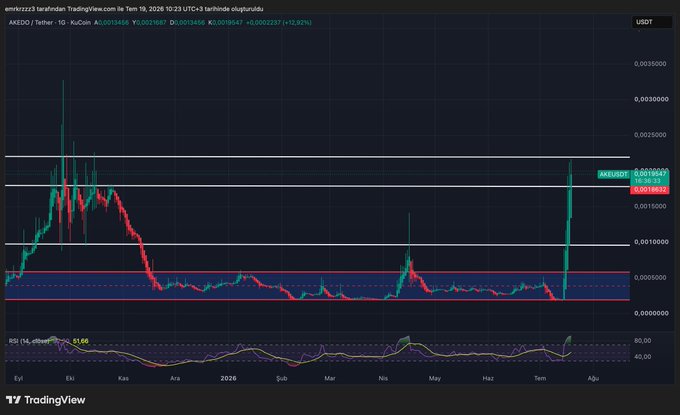Click the percentage change value (+12,92%)
The height and width of the screenshot is (415, 680).
click(297, 23)
